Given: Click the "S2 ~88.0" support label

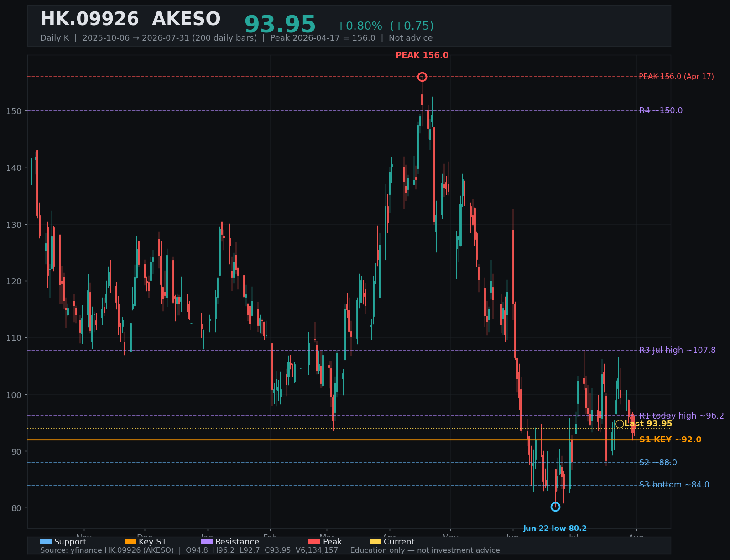Looking at the screenshot, I should click(658, 462).
